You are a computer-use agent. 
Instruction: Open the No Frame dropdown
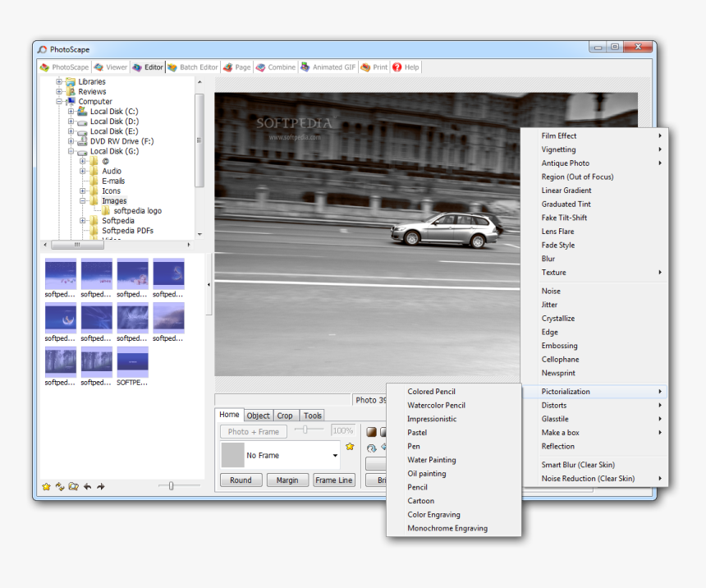[x=334, y=455]
